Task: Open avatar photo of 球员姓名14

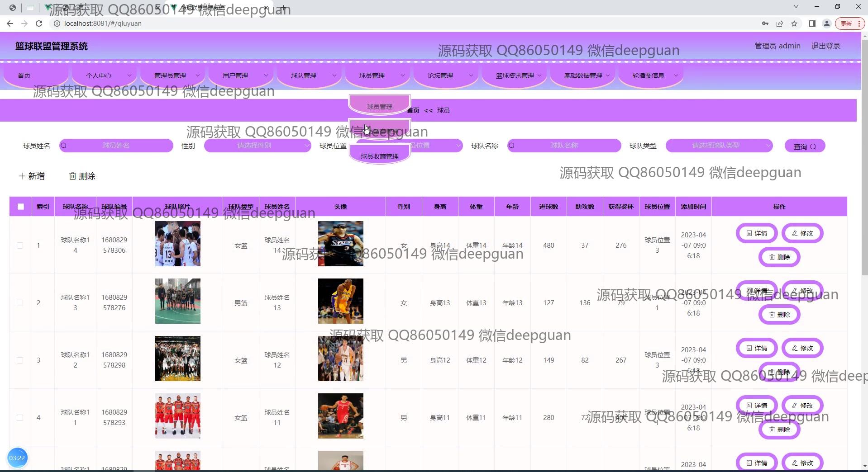Action: [341, 244]
